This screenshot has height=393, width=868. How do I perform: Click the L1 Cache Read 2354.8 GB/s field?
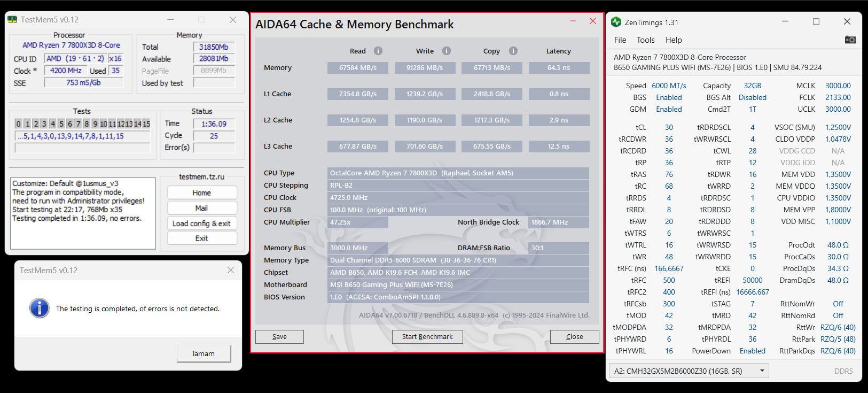(358, 94)
